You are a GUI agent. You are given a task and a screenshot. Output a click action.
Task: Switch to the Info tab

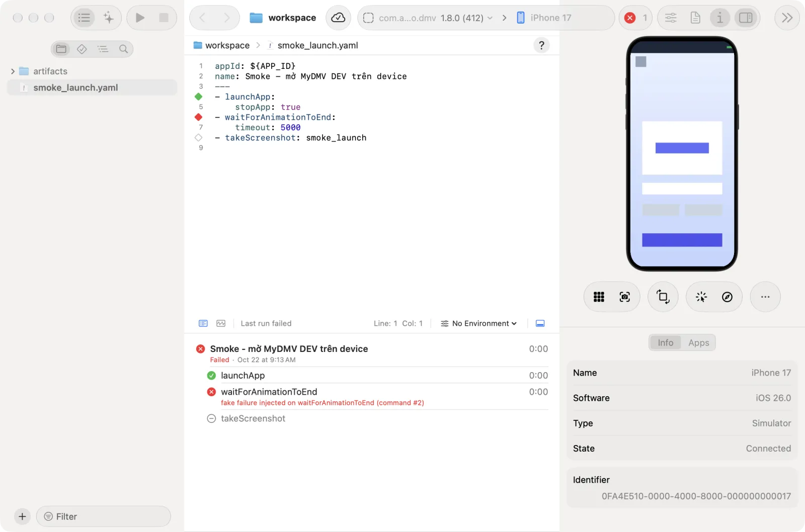click(665, 342)
